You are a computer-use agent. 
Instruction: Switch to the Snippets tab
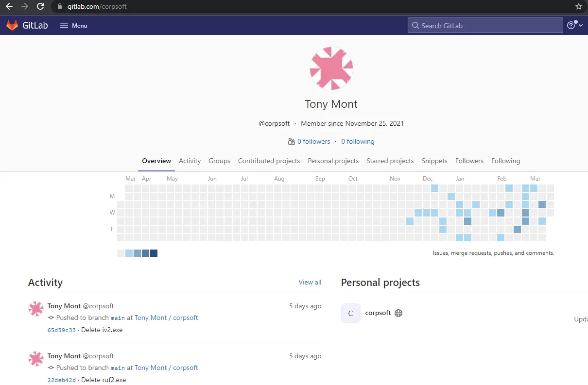(x=434, y=161)
